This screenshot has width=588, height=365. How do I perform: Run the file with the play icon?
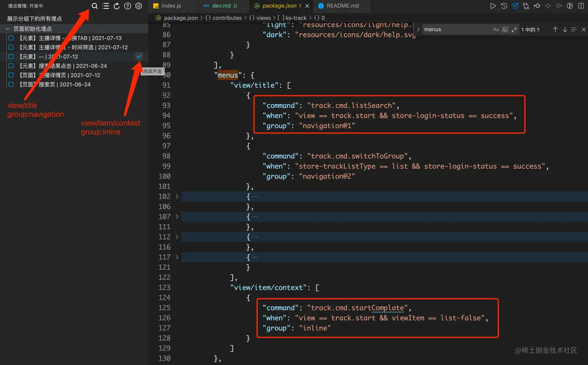[x=493, y=6]
